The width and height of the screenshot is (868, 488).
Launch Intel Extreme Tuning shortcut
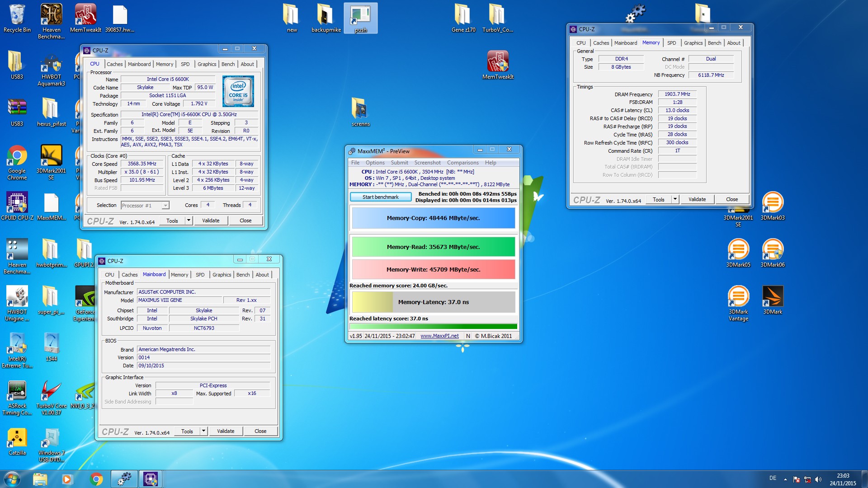(17, 350)
